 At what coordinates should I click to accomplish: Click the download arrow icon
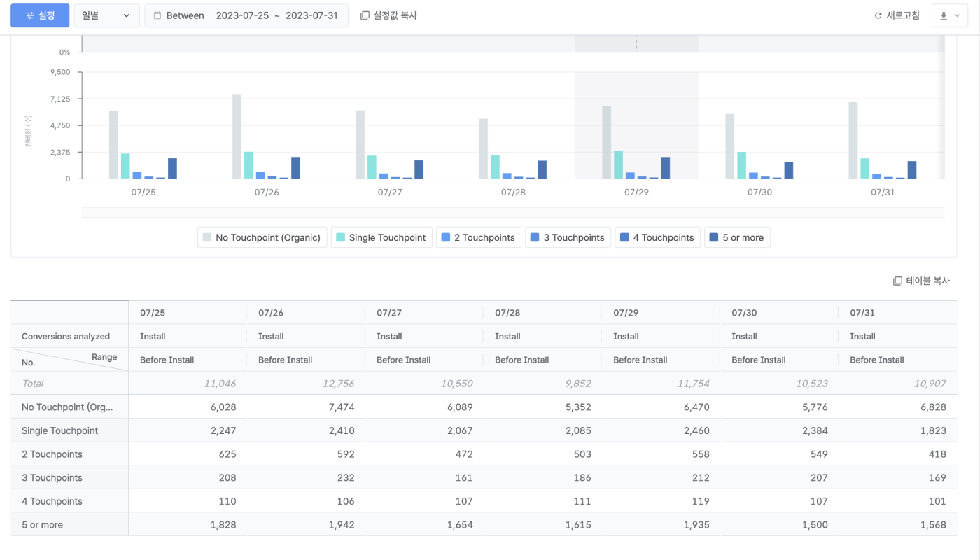[944, 15]
